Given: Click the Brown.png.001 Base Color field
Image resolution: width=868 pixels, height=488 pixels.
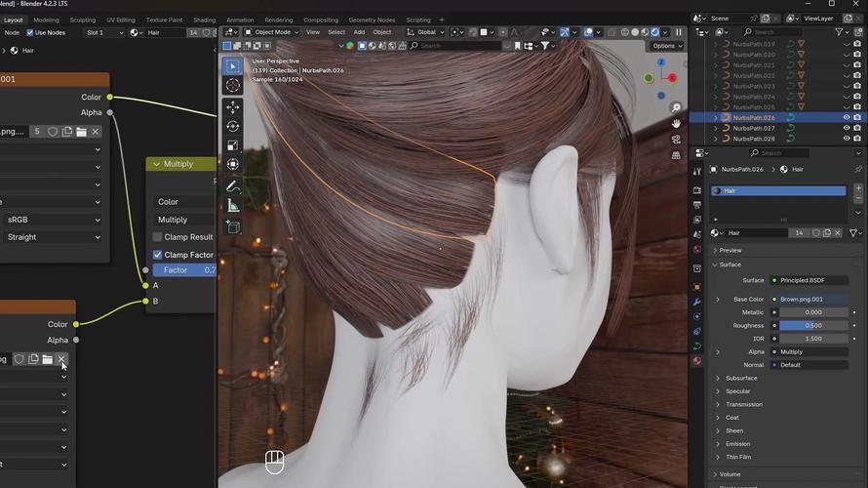Looking at the screenshot, I should [x=809, y=299].
